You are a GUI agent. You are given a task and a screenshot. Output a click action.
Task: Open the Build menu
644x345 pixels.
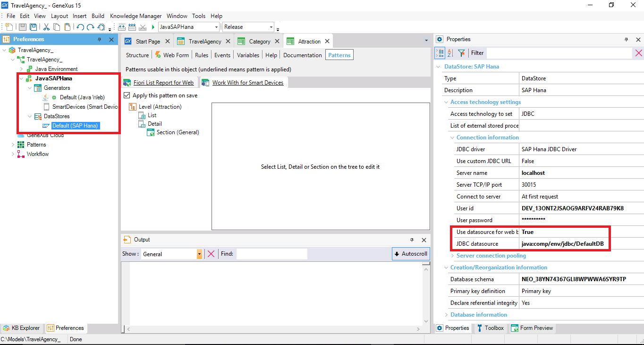pos(98,16)
